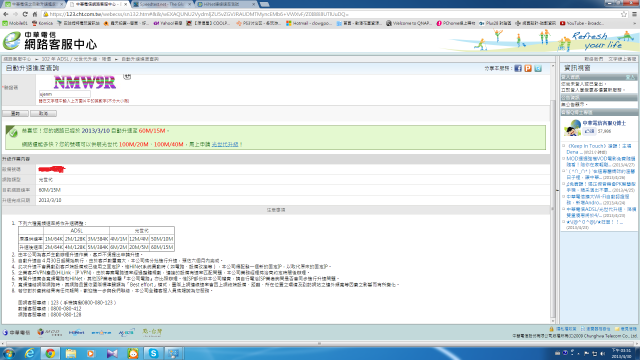Viewport: 640px width, 360px height.
Task: Open a new tab button
Action: pos(264,4)
